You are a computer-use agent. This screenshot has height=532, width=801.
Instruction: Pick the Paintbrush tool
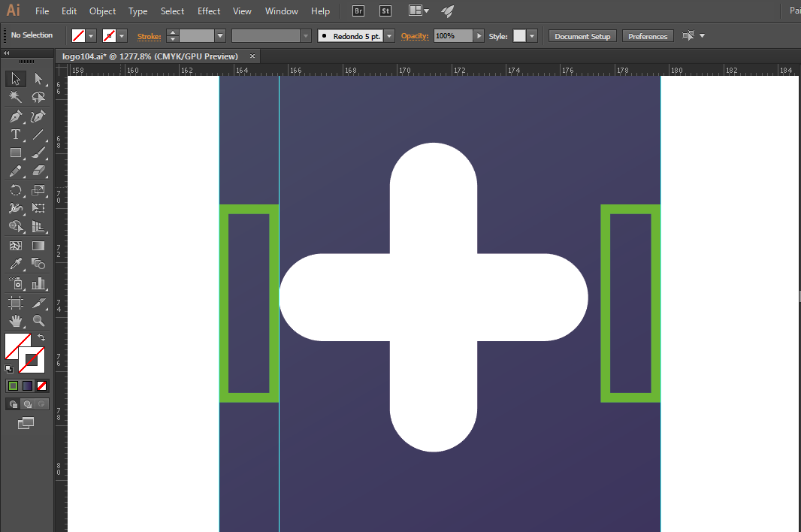38,153
